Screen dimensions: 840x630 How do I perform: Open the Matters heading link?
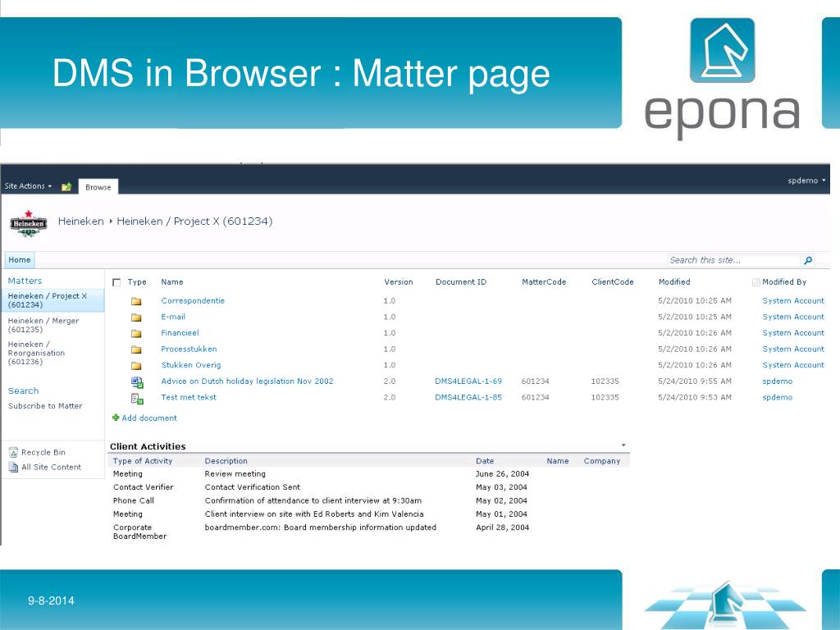tap(25, 281)
